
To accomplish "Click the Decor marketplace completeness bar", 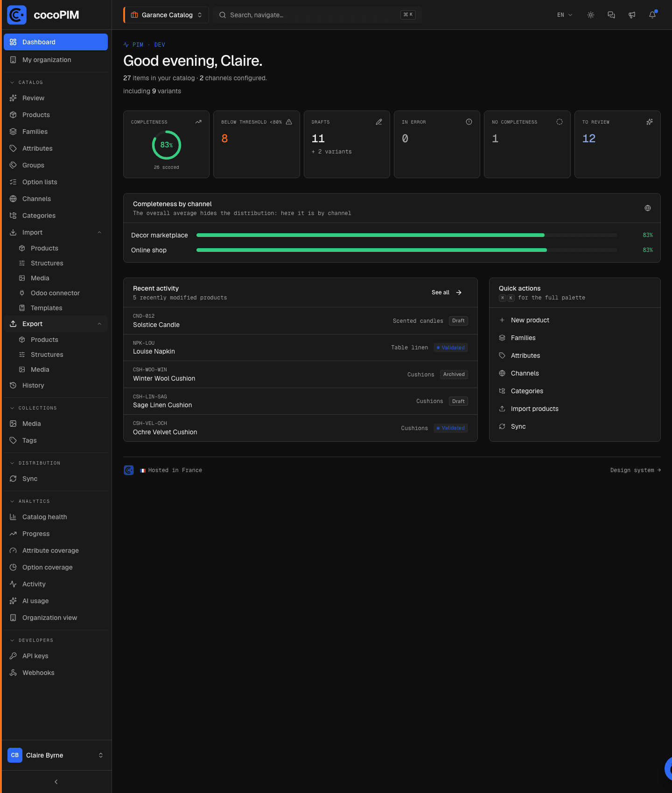I will [407, 235].
